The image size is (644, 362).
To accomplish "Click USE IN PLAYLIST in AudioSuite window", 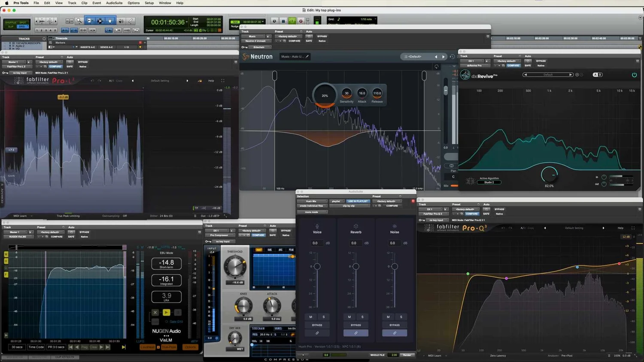I will point(358,201).
